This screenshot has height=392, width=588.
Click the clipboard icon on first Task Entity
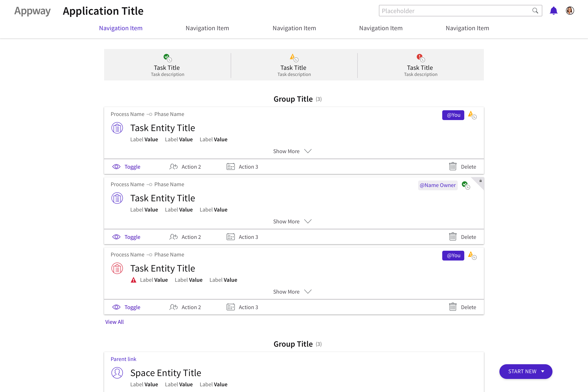coord(117,128)
